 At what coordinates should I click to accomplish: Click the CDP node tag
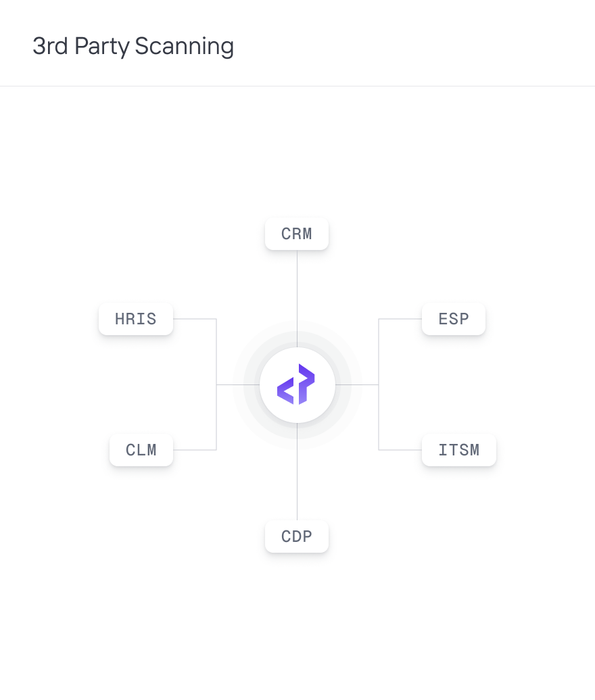tap(297, 537)
